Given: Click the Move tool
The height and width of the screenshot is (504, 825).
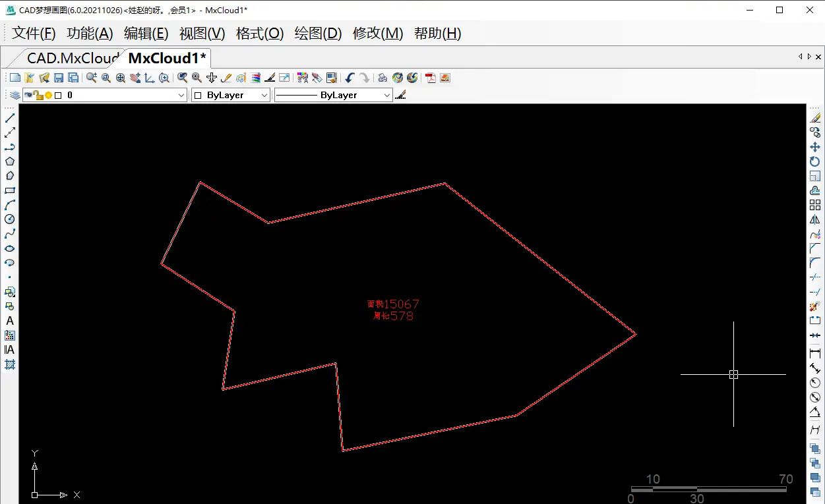Looking at the screenshot, I should (815, 147).
